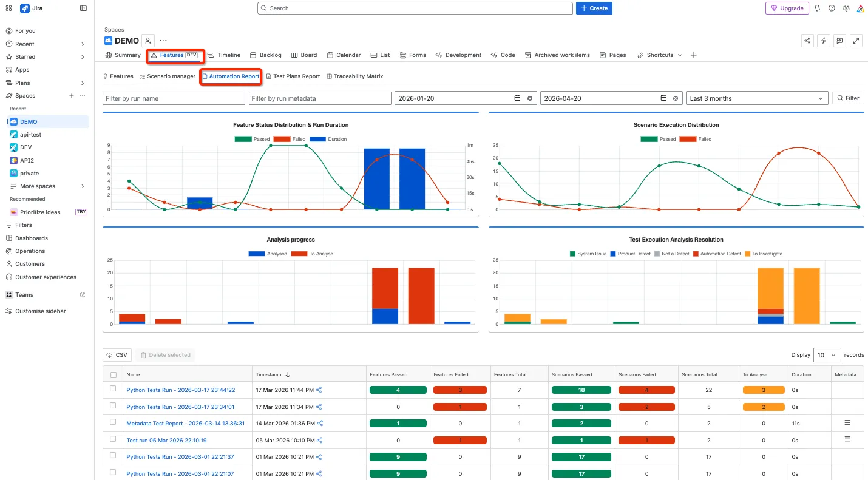Enter full screen with the expand icon

pos(856,41)
